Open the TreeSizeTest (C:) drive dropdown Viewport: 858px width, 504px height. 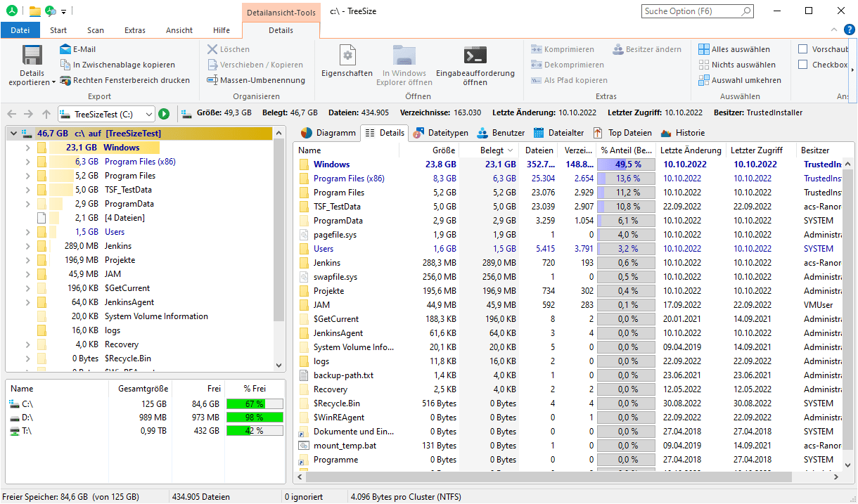(149, 114)
